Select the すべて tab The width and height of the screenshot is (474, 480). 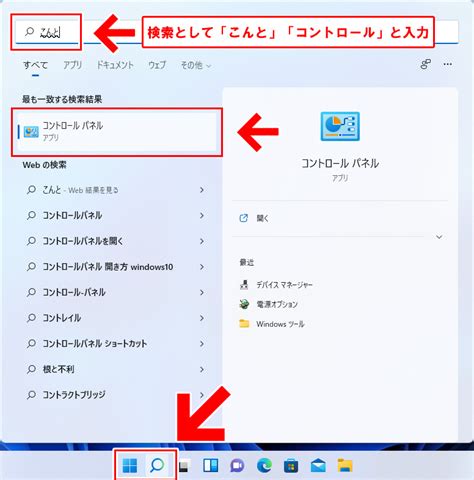point(35,65)
